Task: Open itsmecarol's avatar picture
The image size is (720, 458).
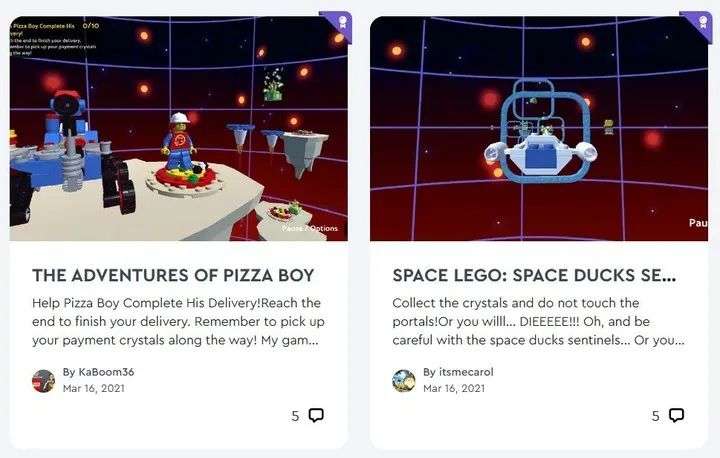Action: (x=404, y=381)
